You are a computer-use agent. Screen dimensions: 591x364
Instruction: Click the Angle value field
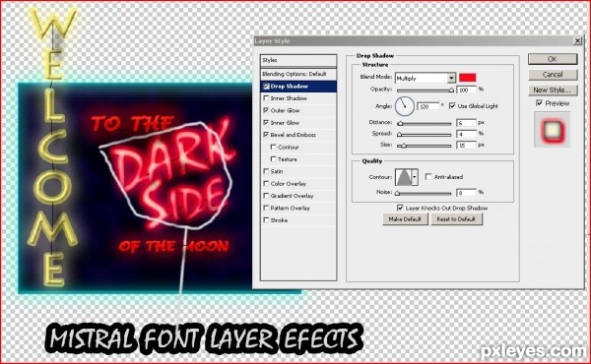click(x=428, y=106)
